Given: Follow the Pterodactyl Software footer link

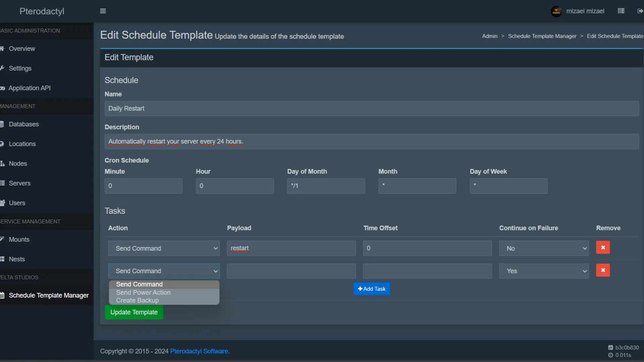Looking at the screenshot, I should pos(199,351).
